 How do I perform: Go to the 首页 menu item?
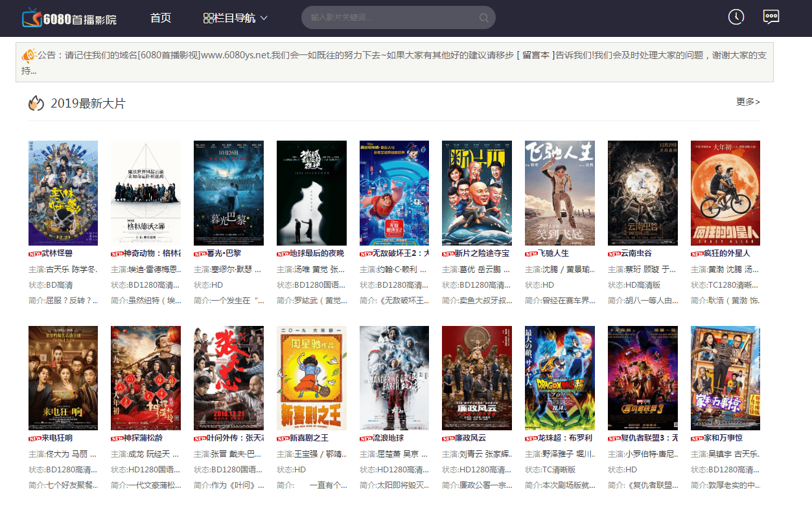161,17
